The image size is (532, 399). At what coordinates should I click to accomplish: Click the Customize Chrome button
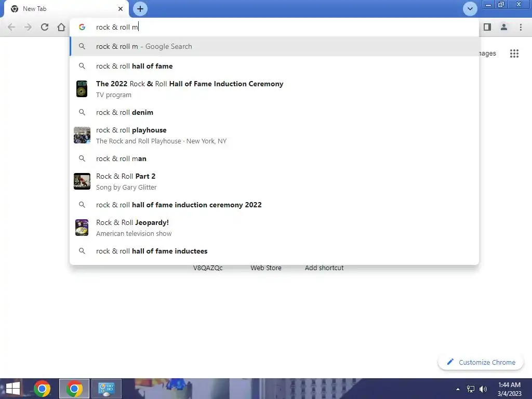tap(481, 362)
